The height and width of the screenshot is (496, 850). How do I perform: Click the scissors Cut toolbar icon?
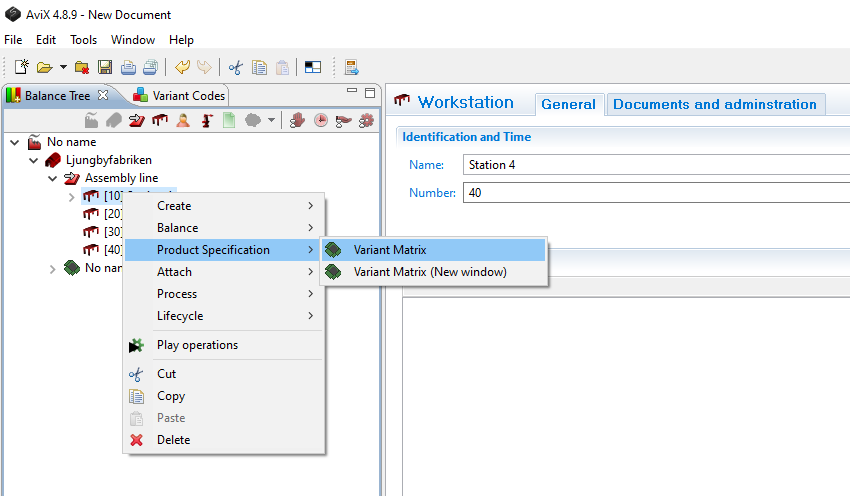point(235,68)
